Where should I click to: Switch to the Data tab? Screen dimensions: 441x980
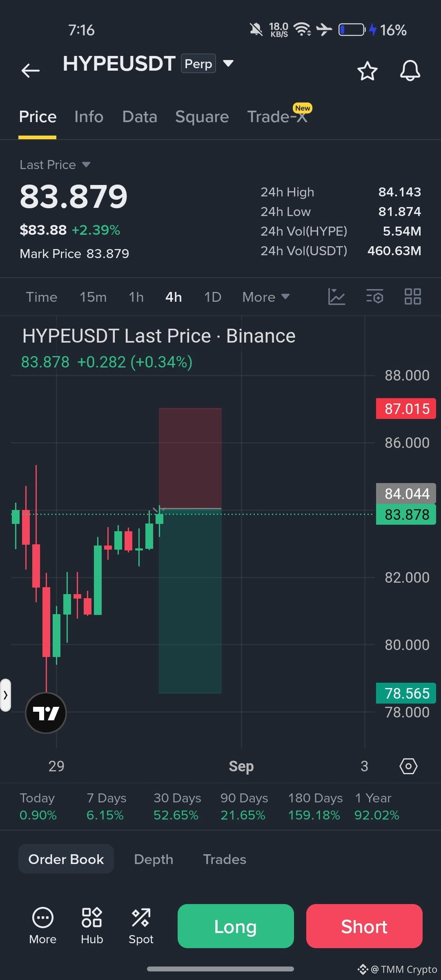pyautogui.click(x=140, y=117)
